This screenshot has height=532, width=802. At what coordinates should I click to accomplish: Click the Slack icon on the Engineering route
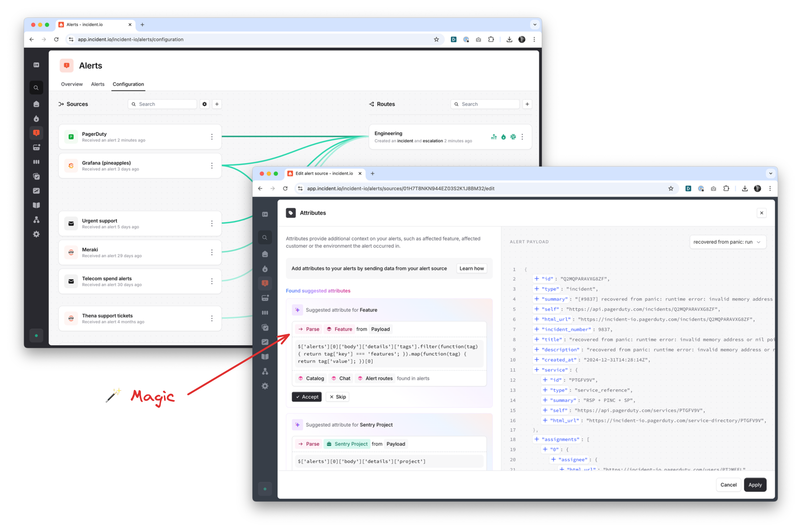[513, 137]
